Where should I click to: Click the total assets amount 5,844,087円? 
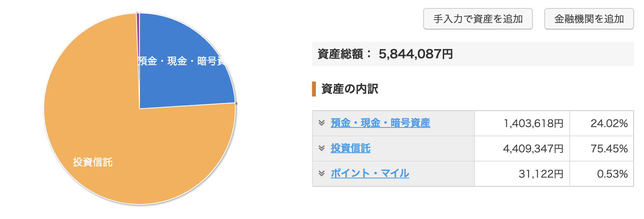click(416, 54)
